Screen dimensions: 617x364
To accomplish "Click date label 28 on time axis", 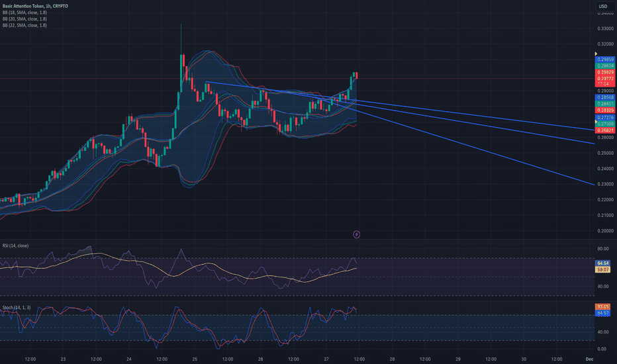I will point(393,359).
